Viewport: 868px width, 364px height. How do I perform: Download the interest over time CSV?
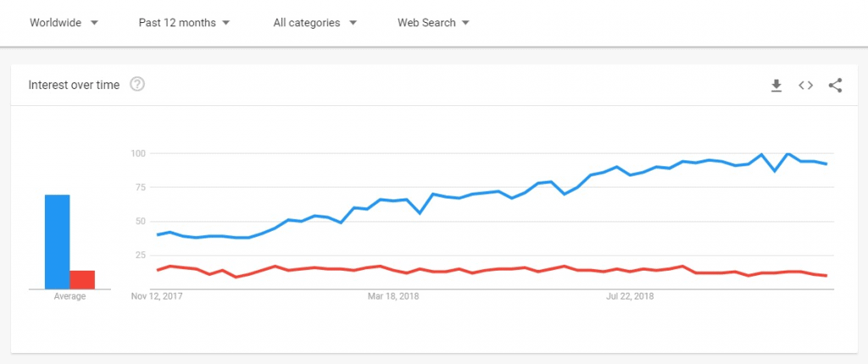[776, 86]
